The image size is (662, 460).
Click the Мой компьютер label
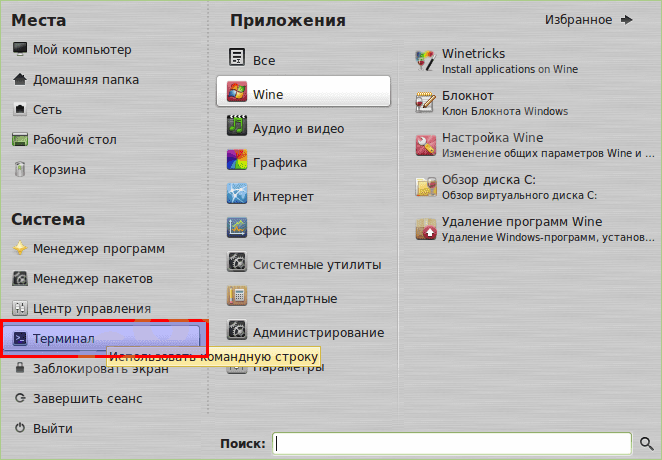click(82, 50)
